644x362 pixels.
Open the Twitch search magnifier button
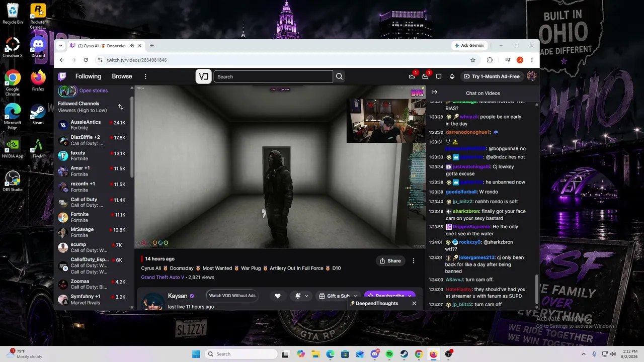tap(340, 76)
